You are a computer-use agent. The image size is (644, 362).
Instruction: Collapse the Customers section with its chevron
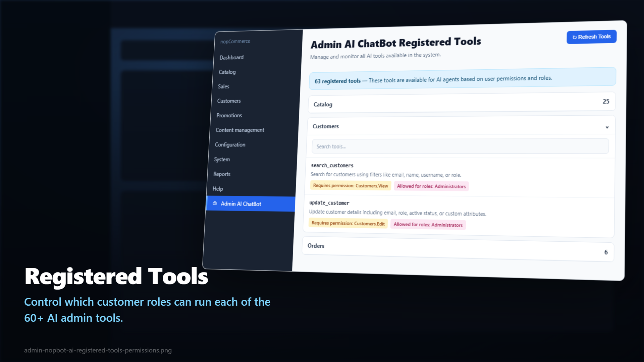607,127
